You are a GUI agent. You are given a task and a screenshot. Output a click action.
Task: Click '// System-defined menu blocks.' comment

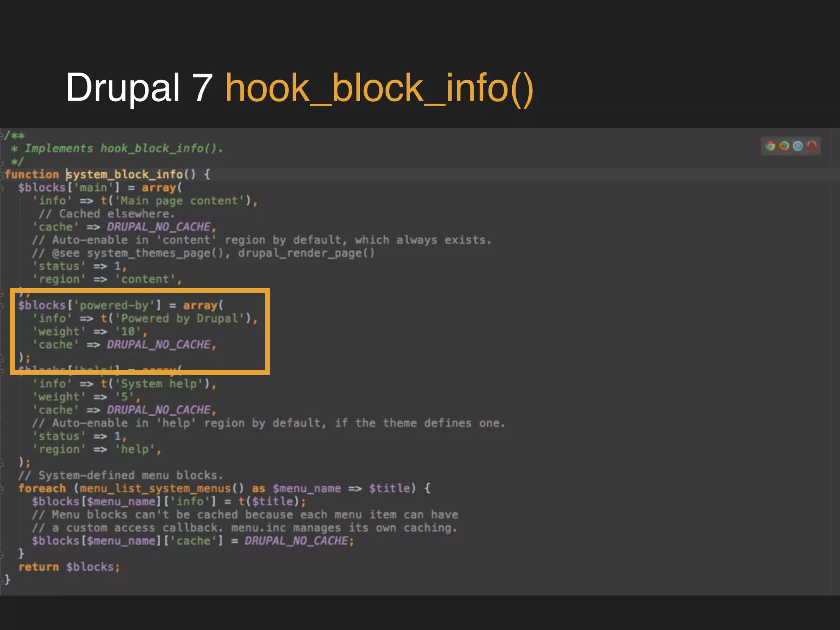[x=121, y=476]
